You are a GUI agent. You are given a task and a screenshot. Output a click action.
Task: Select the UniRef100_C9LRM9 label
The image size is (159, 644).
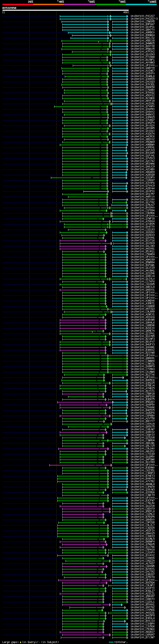coord(143,312)
